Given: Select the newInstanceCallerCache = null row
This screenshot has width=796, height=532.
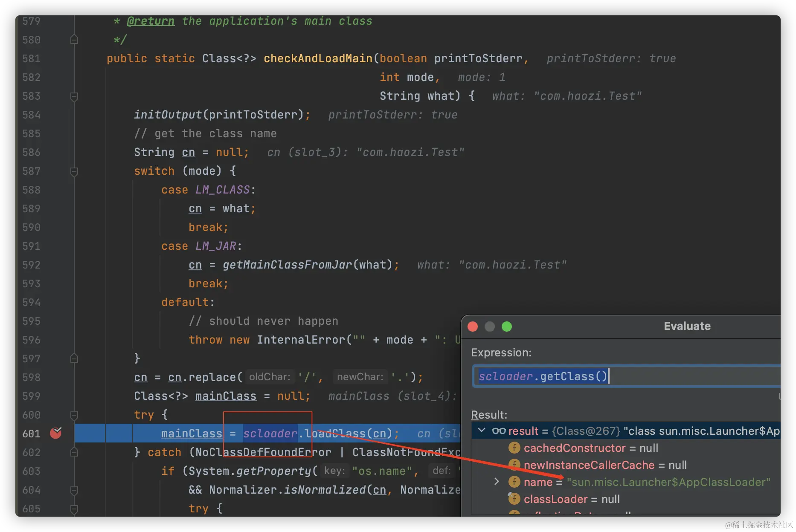Looking at the screenshot, I should click(x=626, y=465).
